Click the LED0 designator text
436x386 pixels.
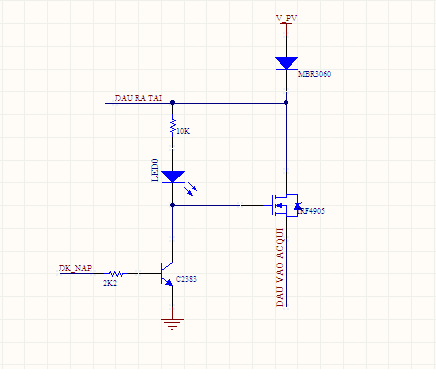coord(155,170)
